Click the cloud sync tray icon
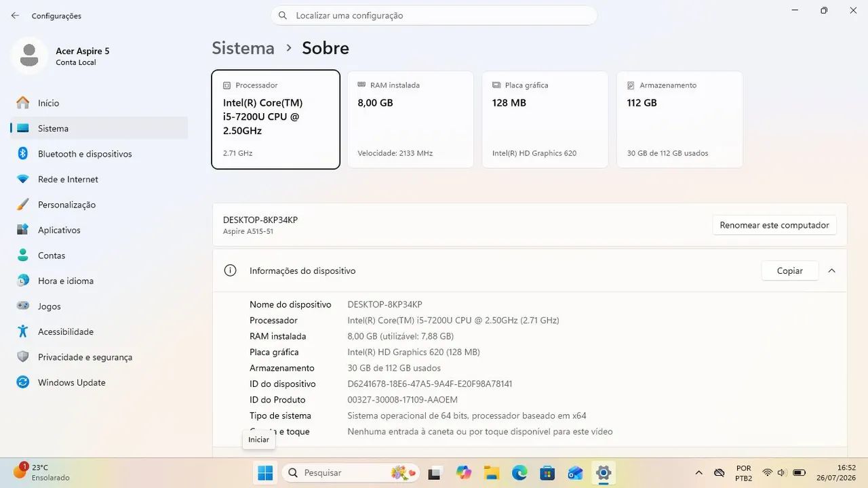Screen dimensions: 868x488 coord(719,472)
